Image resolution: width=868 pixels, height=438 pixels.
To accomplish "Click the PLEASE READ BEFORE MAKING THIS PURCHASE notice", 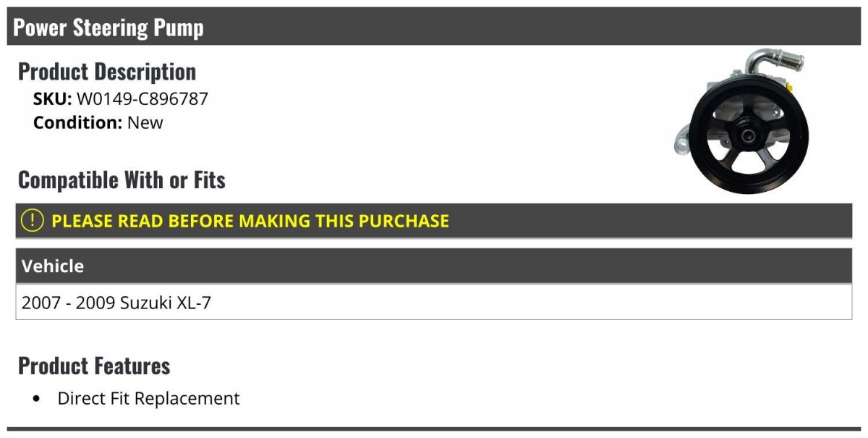I will (x=250, y=221).
